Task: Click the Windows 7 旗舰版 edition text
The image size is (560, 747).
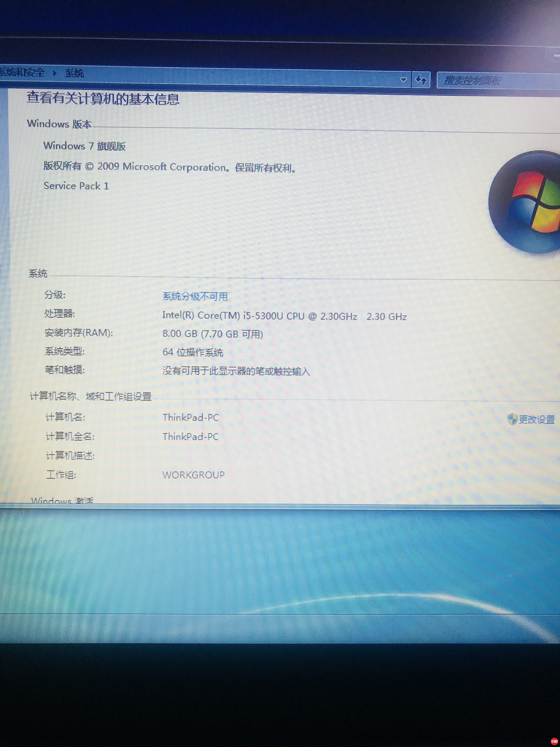Action: click(84, 146)
